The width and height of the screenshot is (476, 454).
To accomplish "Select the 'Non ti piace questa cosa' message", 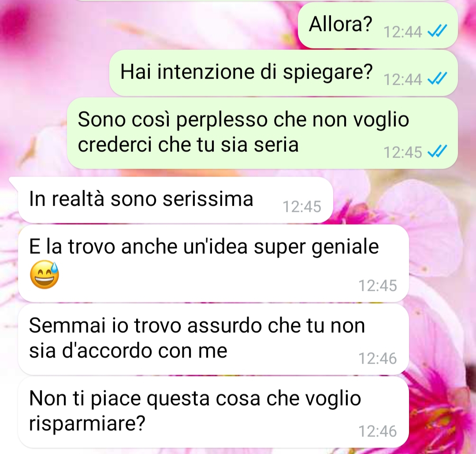I will click(x=213, y=412).
